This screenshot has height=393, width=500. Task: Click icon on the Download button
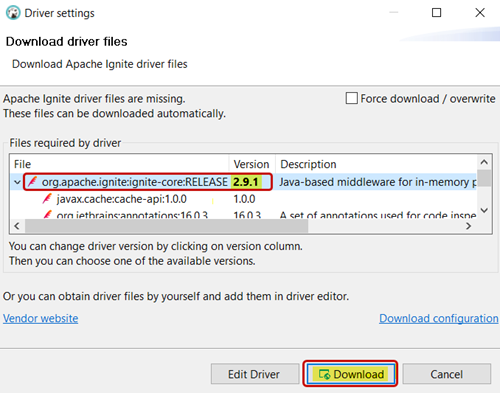click(x=324, y=374)
